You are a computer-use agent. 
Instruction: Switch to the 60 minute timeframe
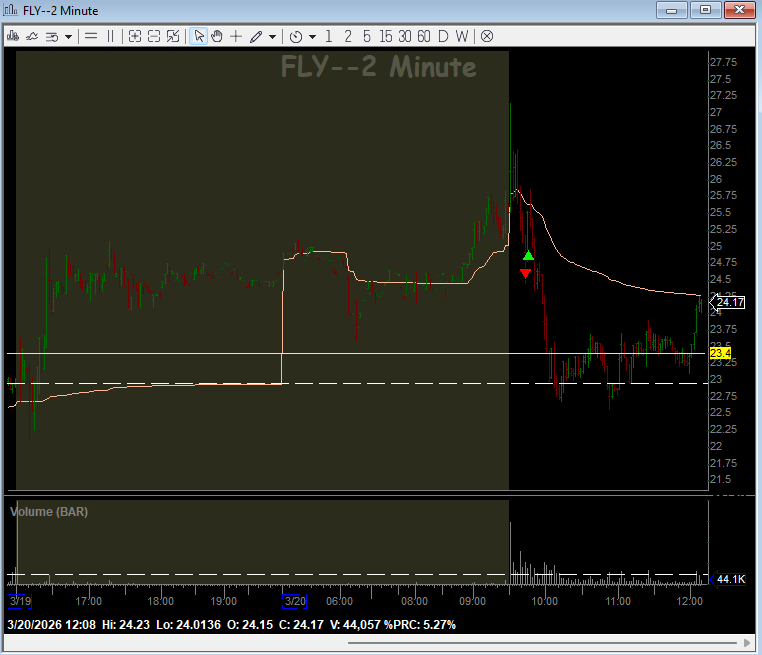(x=424, y=36)
